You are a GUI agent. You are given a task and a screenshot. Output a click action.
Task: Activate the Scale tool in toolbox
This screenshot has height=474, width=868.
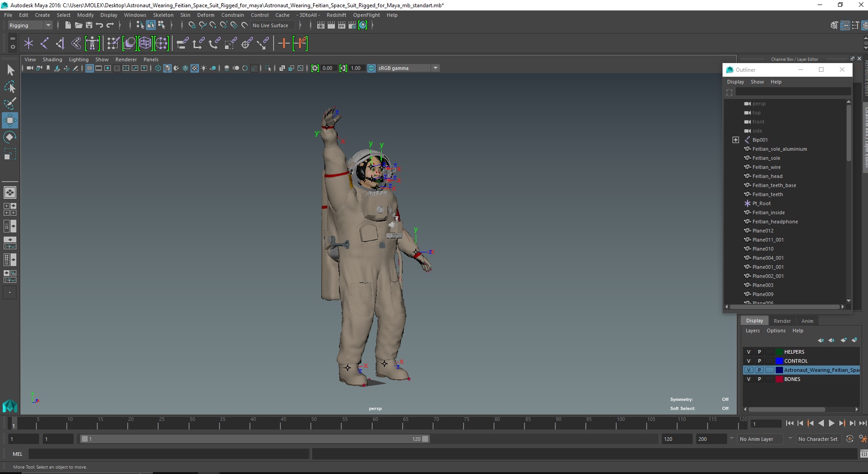click(10, 154)
